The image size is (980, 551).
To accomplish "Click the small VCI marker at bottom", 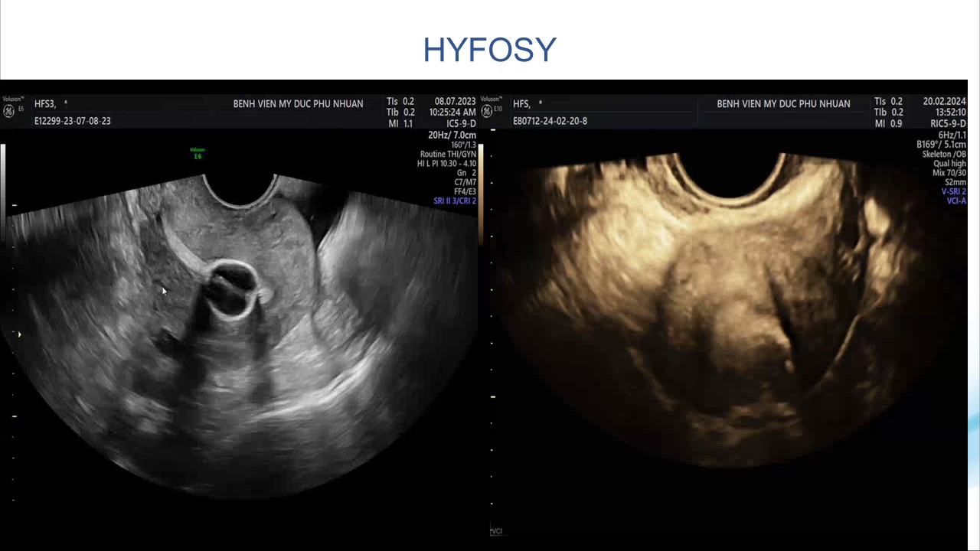I will [496, 531].
